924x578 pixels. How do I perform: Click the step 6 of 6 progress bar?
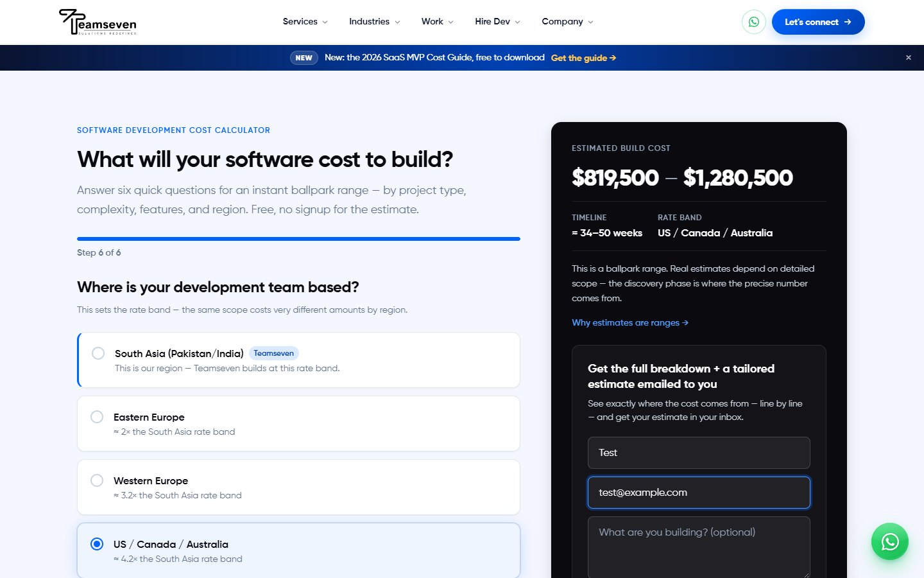coord(298,239)
